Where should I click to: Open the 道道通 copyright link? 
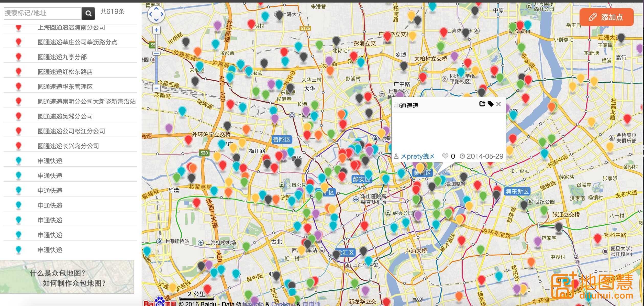[x=311, y=304]
